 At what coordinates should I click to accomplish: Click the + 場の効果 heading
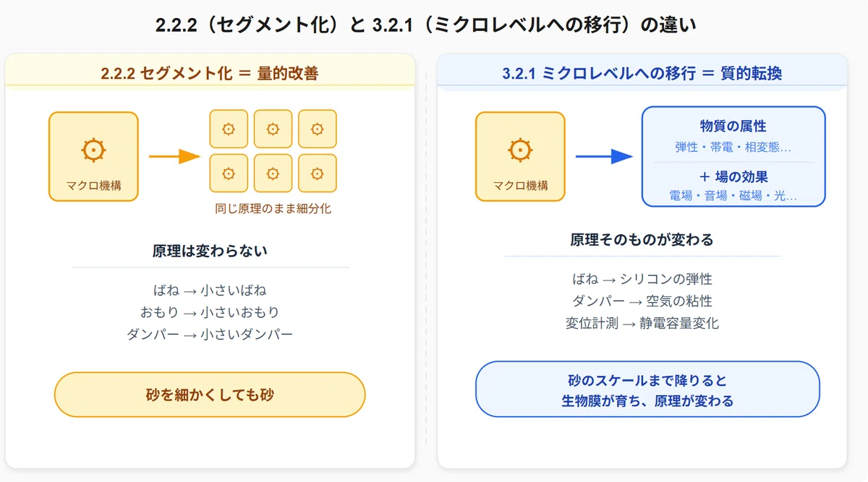(733, 176)
